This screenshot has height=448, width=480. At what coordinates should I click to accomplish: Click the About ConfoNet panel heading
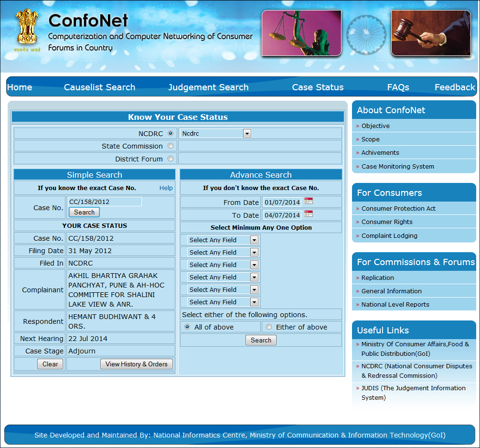coord(391,110)
